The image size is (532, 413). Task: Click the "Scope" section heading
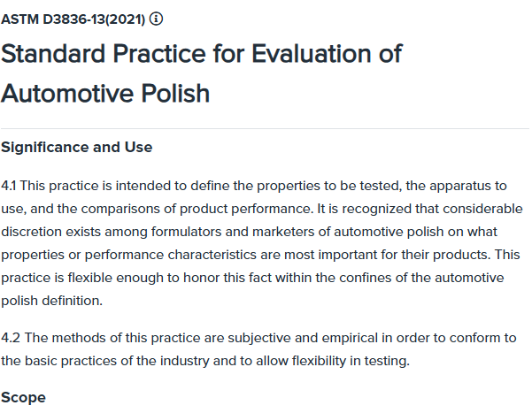pos(23,397)
